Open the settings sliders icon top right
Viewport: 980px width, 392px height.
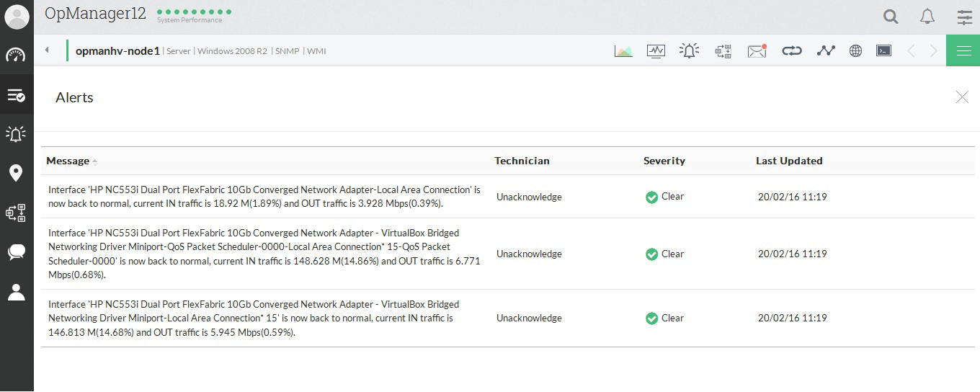tap(965, 17)
